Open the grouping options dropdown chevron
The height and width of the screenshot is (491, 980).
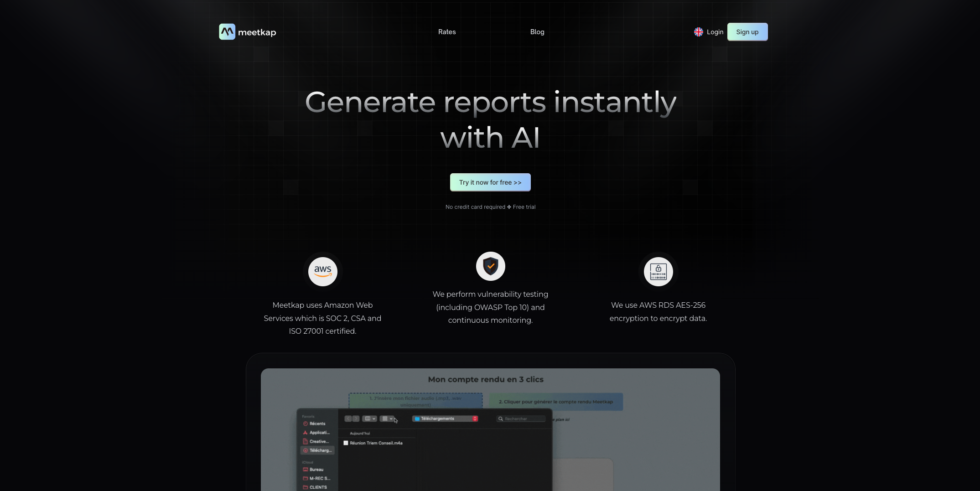[390, 418]
